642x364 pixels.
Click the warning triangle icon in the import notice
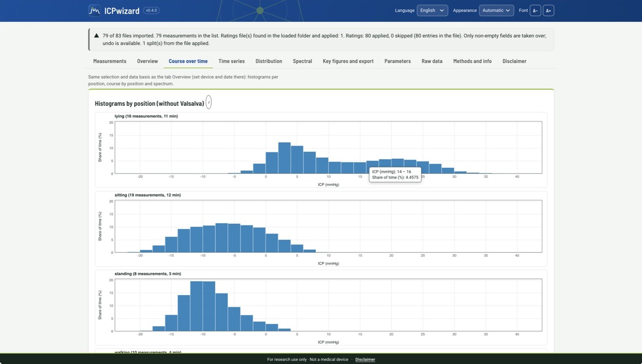point(96,35)
